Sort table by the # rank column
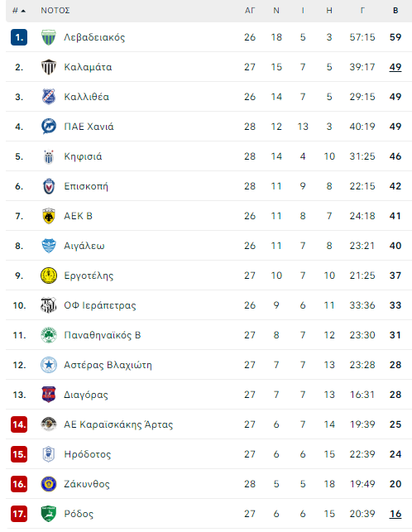Image resolution: width=412 pixels, height=532 pixels. [x=19, y=11]
